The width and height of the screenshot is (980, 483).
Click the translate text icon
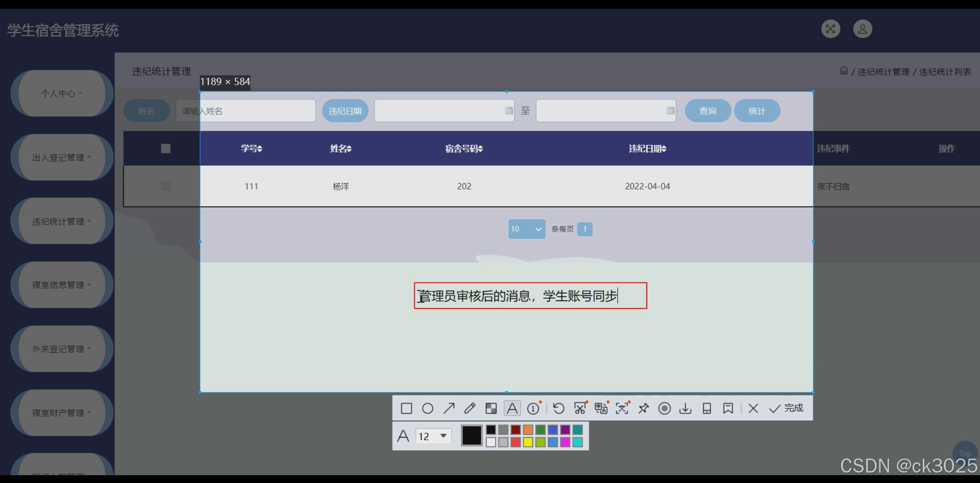tap(601, 408)
